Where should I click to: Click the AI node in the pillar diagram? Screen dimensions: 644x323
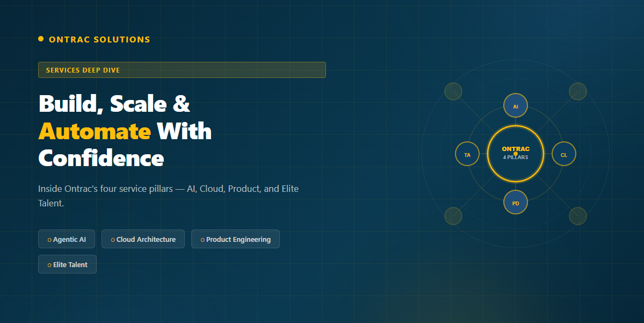click(516, 106)
